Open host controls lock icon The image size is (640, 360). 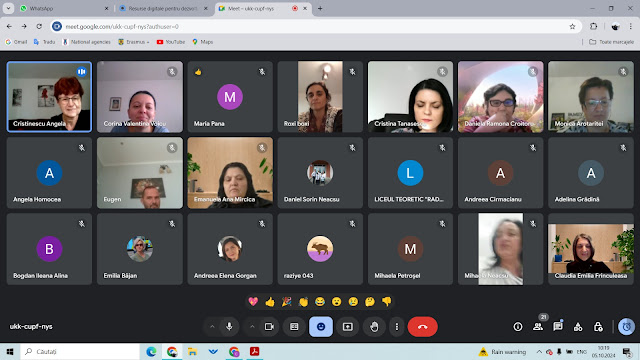coord(598,327)
